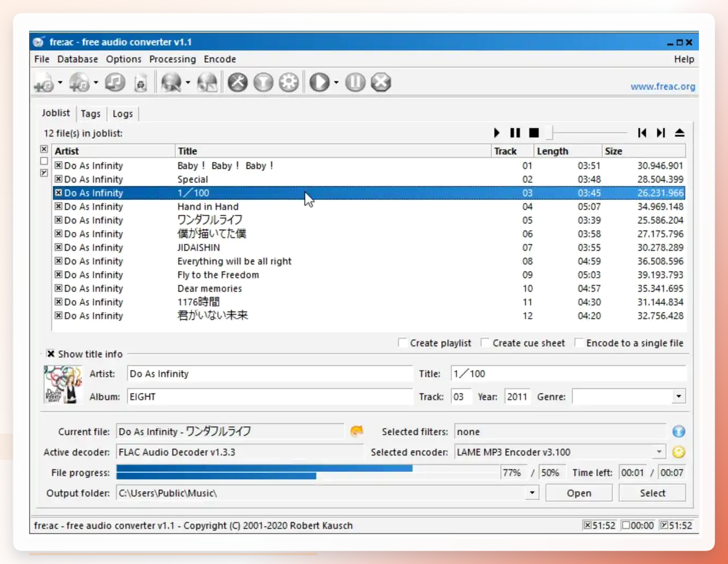Open the Database menu
728x564 pixels.
pyautogui.click(x=78, y=59)
